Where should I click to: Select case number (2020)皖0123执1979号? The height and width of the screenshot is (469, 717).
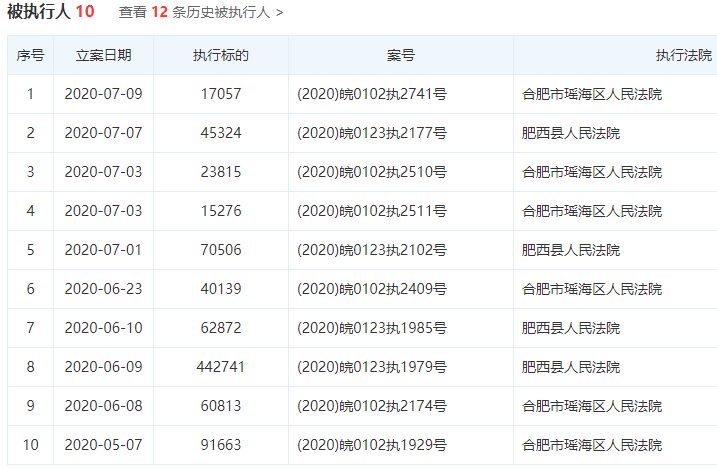pyautogui.click(x=372, y=367)
